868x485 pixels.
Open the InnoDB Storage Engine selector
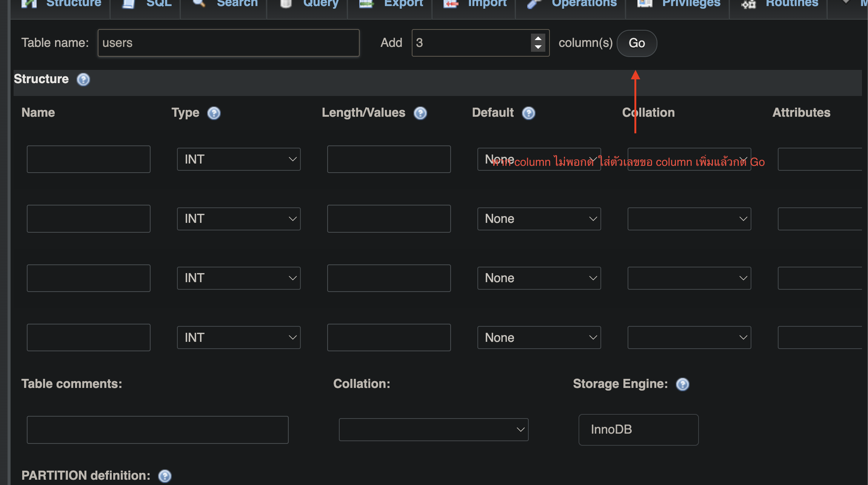tap(639, 430)
